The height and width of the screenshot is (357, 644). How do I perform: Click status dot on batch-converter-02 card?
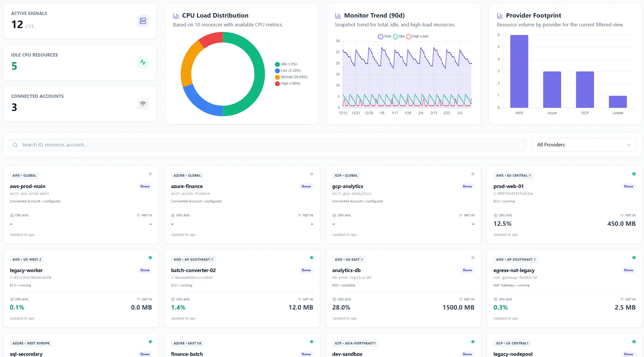click(x=311, y=258)
